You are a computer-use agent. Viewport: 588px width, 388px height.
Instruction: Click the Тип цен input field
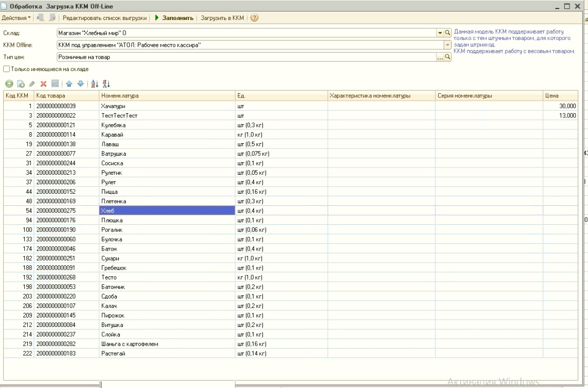246,57
